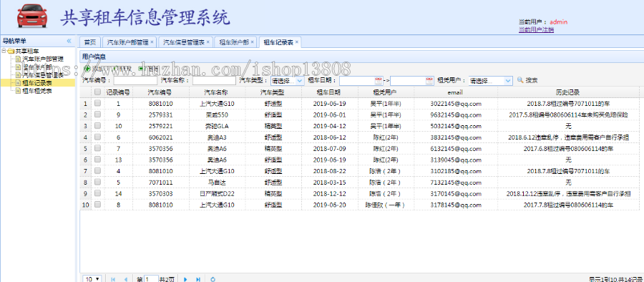Screen dimensions: 644x282
Task: Sort by the 租车日期 column header
Action: coord(329,92)
